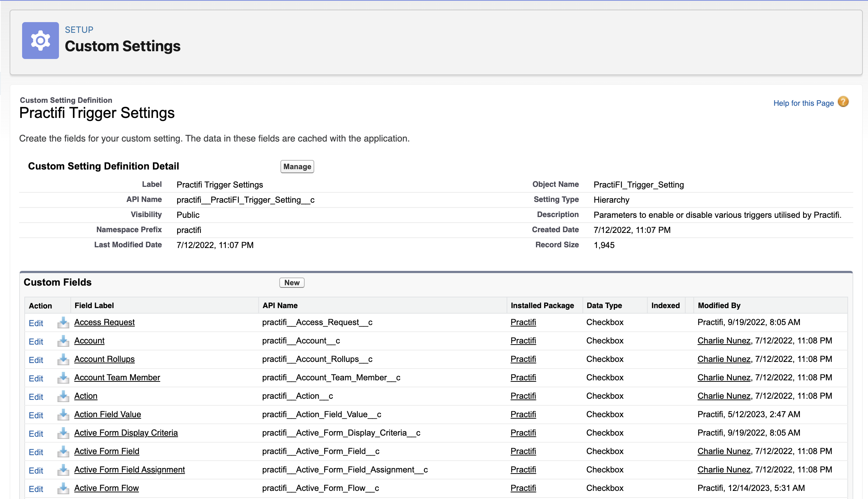Click the download icon in the practifi__Active_Form_Field__c row
Screen dimensions: 868x499
63,451
